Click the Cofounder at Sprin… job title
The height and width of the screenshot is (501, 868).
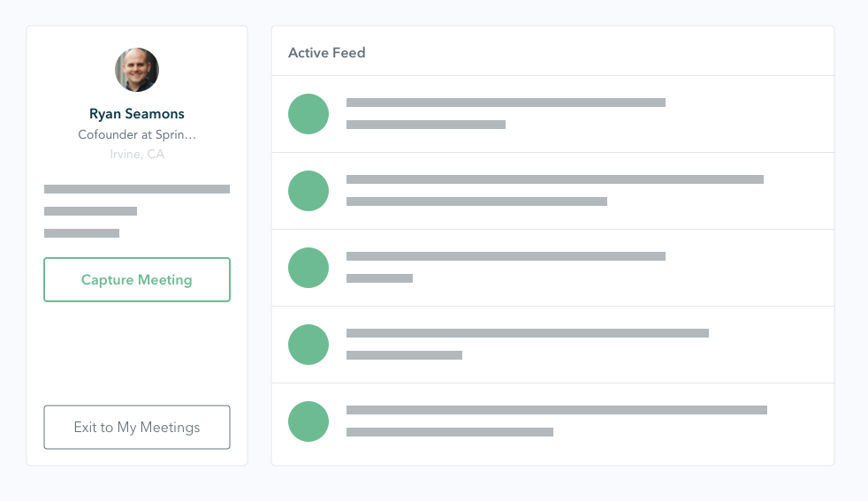[137, 134]
